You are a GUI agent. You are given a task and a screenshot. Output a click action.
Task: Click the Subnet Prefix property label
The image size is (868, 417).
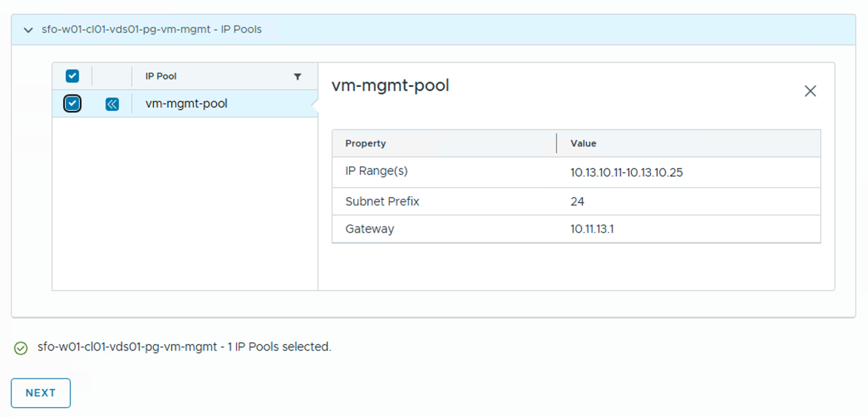[x=382, y=202]
